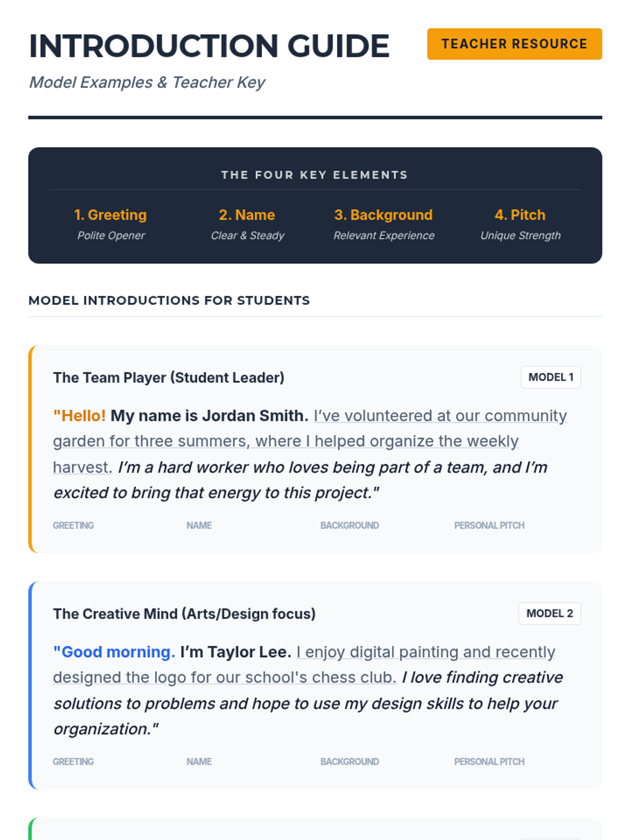Screen dimensions: 630x840
Task: Click 'The Creative Mind (Arts/Design focus)' card title
Action: (x=184, y=614)
